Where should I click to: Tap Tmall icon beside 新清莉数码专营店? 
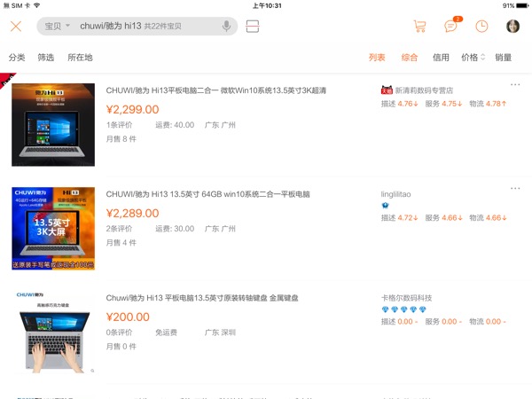387,90
